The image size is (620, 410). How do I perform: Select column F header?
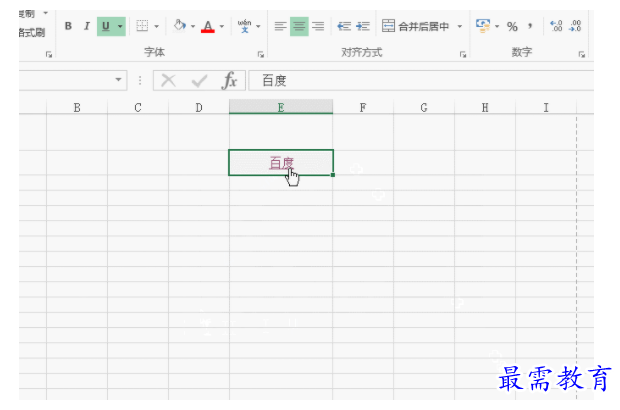(363, 108)
